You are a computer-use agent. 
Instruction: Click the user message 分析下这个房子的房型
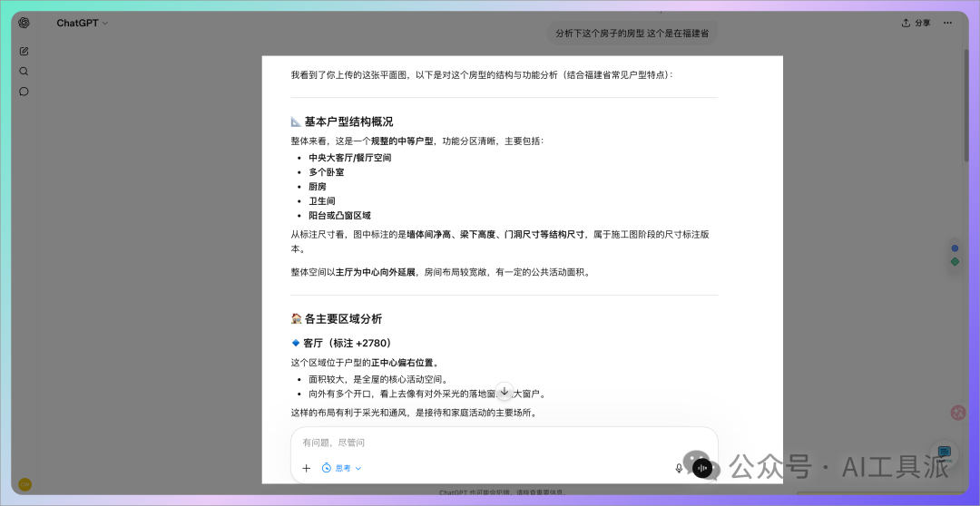click(632, 34)
